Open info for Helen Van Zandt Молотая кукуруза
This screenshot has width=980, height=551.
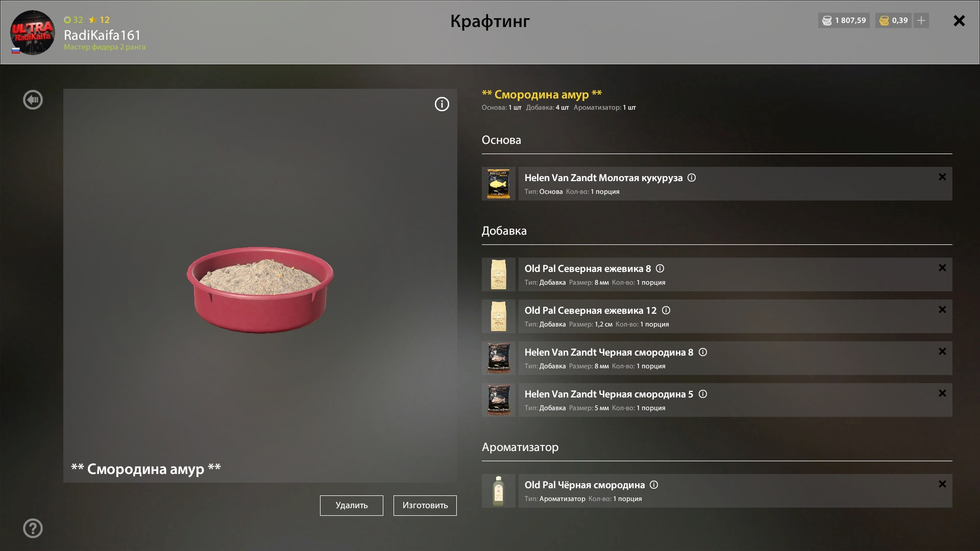(x=692, y=178)
